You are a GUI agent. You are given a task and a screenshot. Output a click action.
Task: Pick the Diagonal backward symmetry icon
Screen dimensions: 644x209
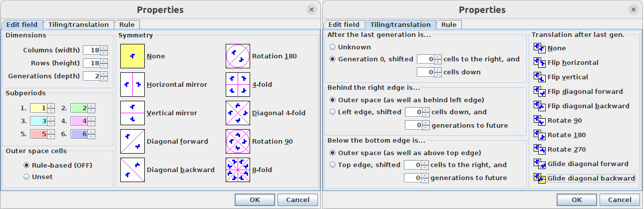[x=132, y=170]
